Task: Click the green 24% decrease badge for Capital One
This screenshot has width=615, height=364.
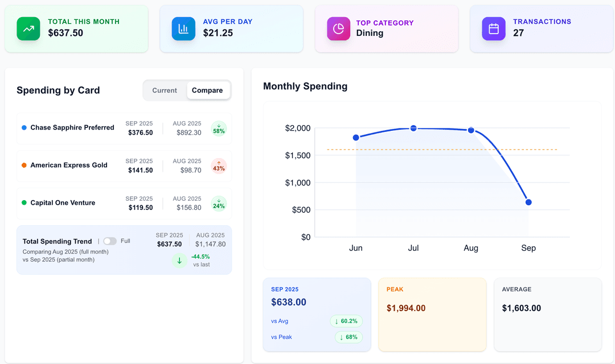Action: (219, 203)
